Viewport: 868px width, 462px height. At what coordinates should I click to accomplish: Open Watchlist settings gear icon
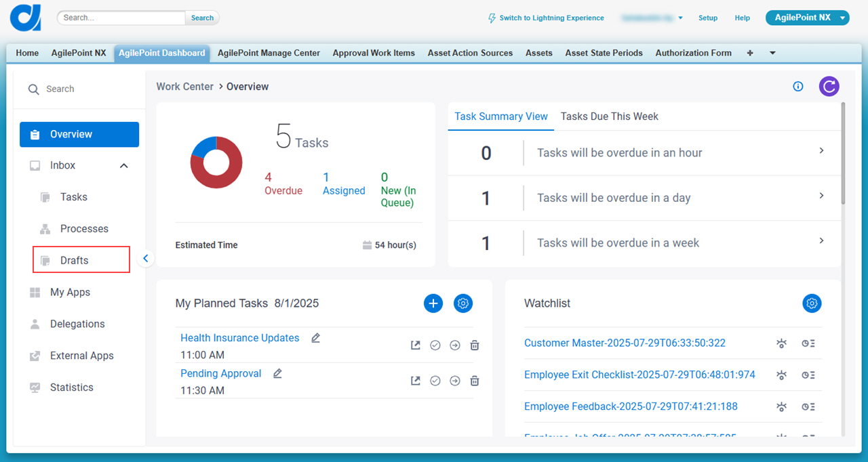(x=812, y=303)
